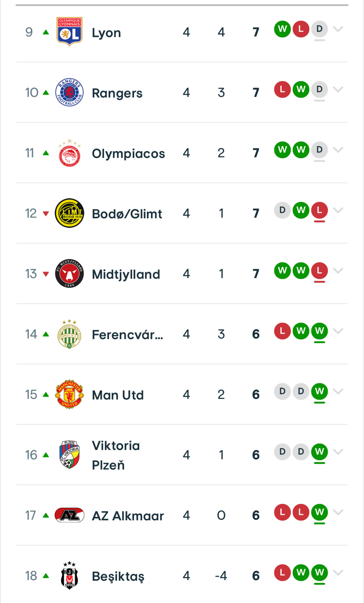Screen dimensions: 364x603
Task: Click Rangers' first loss form badge
Action: tap(283, 89)
